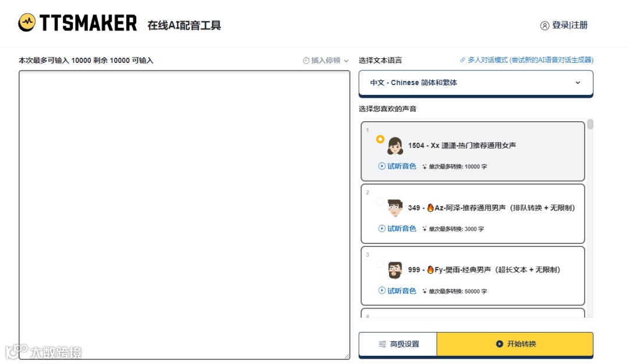The height and width of the screenshot is (364, 629).
Task: Expand the 插入停顿 dropdown arrow
Action: tap(346, 61)
